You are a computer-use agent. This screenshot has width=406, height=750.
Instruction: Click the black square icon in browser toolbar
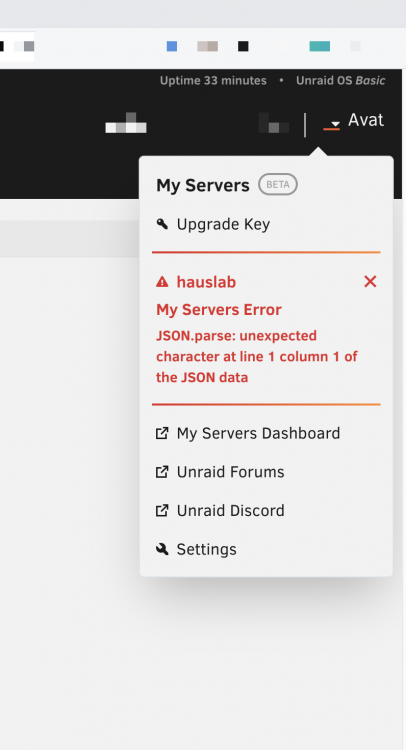[243, 46]
